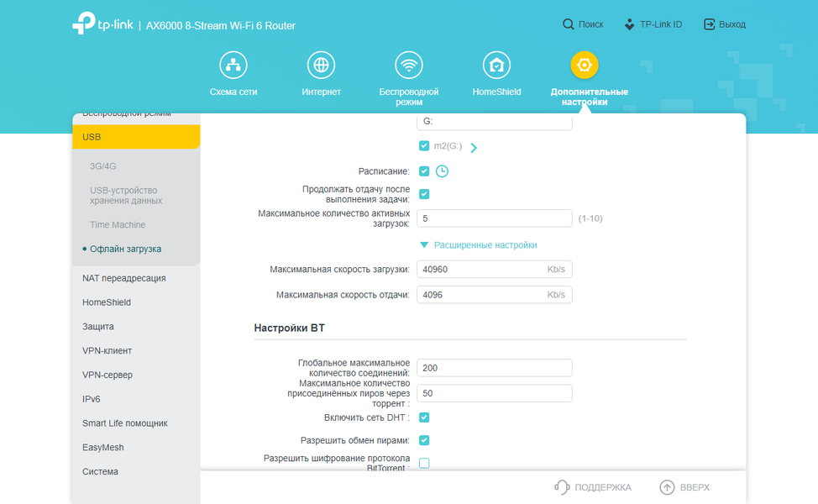The height and width of the screenshot is (504, 818).
Task: Open VPN-сервер in the sidebar
Action: tap(107, 375)
